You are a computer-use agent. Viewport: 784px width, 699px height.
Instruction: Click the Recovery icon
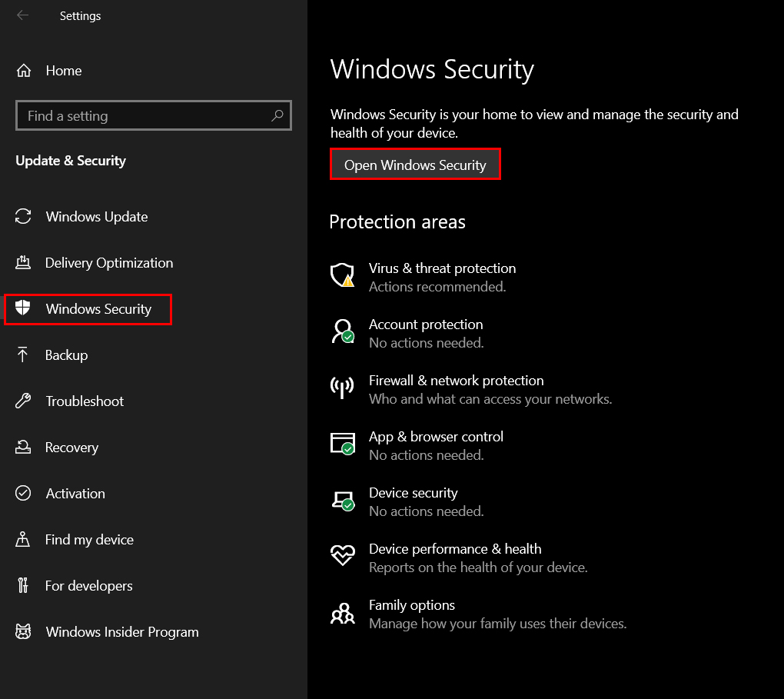(23, 447)
